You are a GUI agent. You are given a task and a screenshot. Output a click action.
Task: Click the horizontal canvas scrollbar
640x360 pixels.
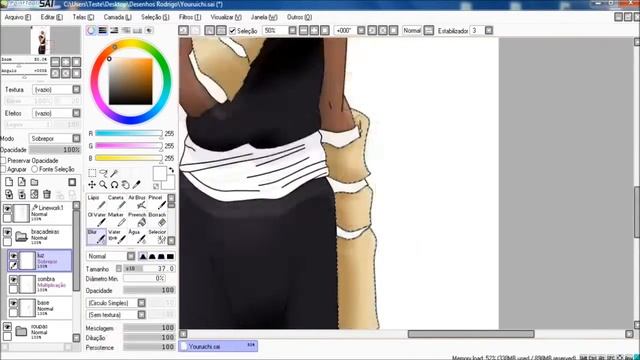click(x=471, y=334)
